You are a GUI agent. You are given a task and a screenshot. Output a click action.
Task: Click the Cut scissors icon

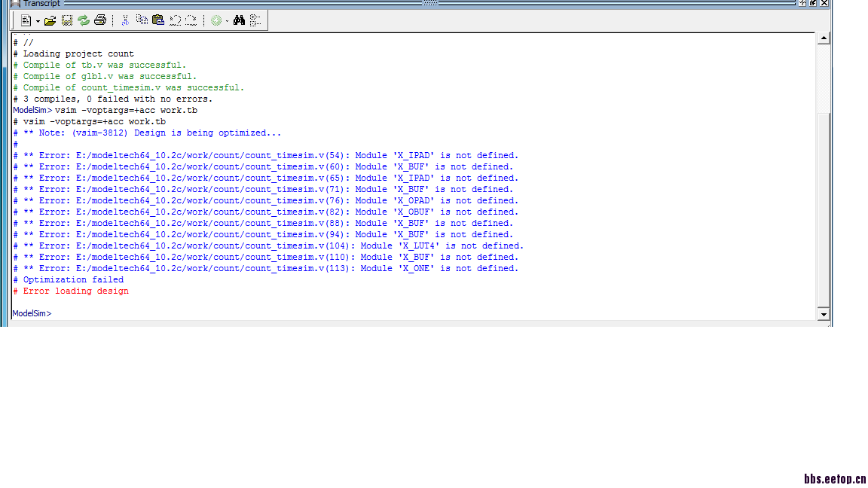tap(125, 20)
